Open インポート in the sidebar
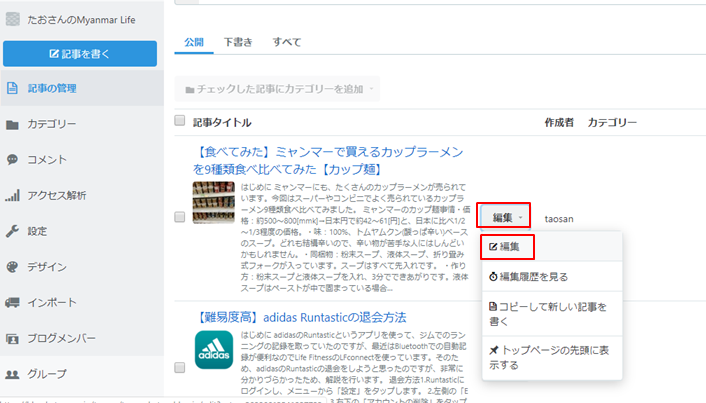Viewport: 706px width, 403px height. 82,302
